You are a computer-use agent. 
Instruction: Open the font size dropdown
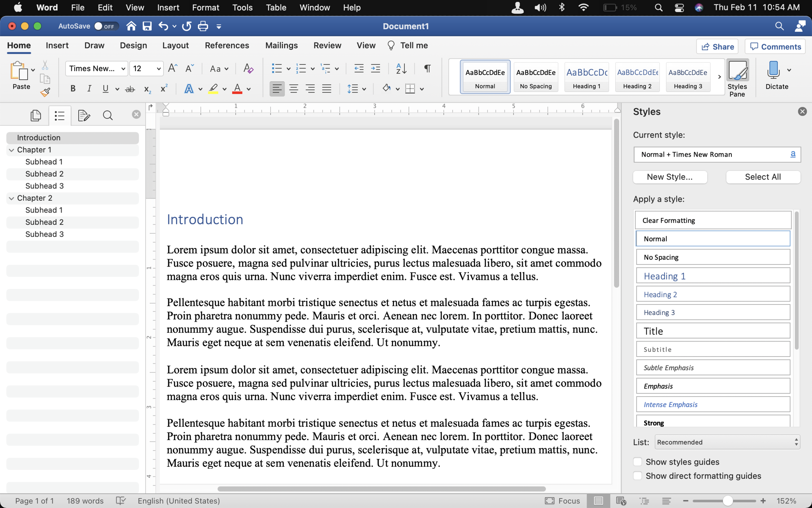tap(159, 69)
